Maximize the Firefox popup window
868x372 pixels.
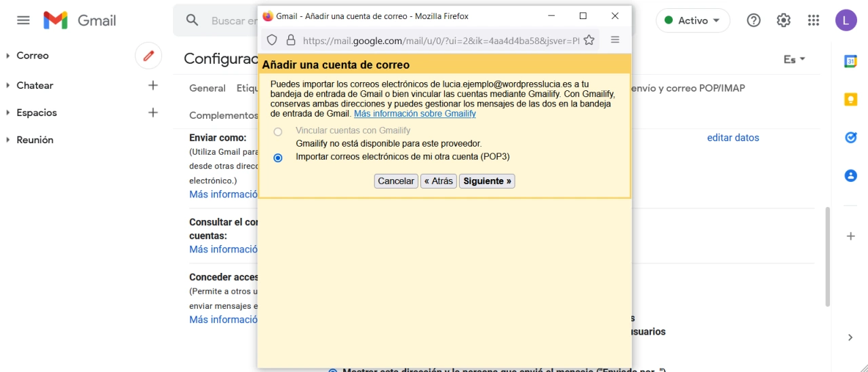[583, 16]
